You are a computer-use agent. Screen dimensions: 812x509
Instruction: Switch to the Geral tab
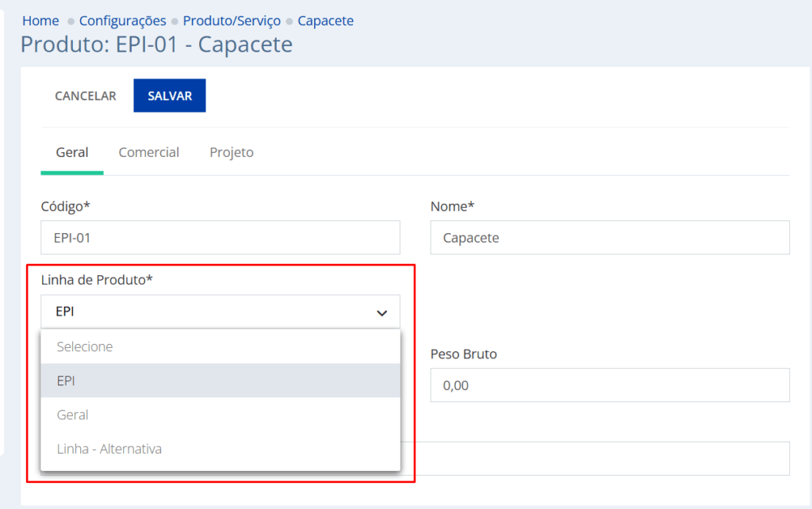(x=72, y=152)
